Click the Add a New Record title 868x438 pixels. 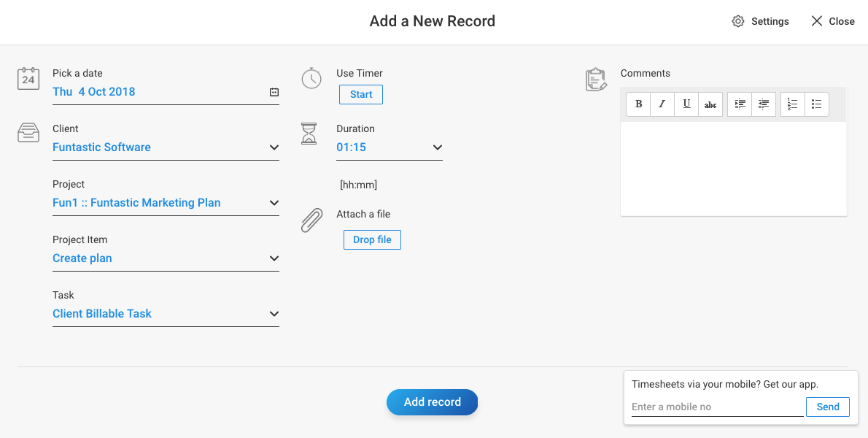pos(433,21)
